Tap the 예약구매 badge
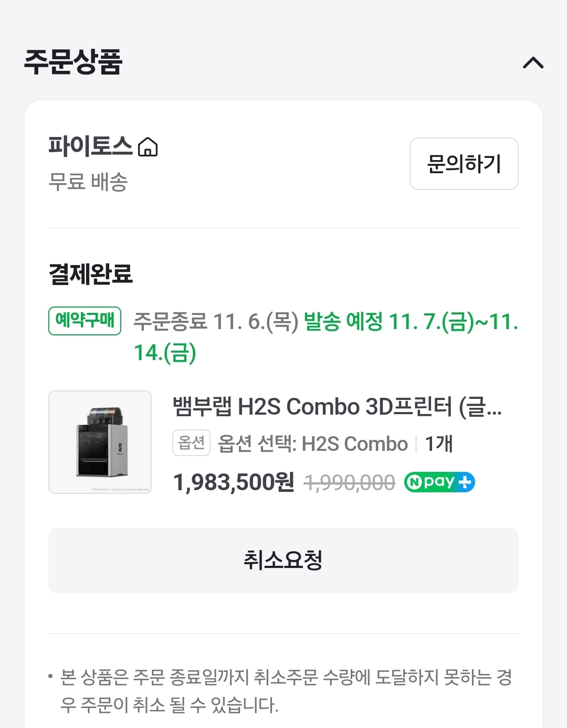Viewport: 567px width, 728px height. tap(85, 321)
